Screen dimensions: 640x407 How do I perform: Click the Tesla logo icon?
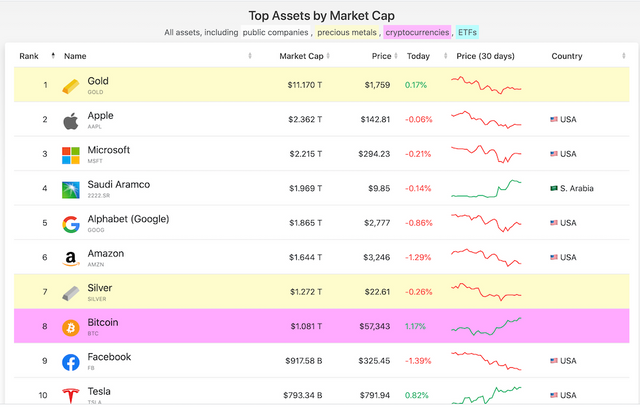[71, 396]
